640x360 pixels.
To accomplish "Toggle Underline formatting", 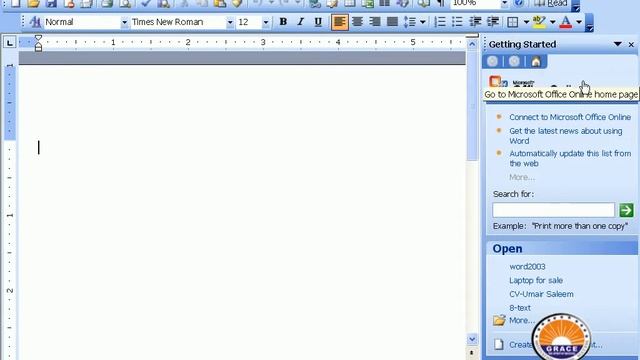I will (318, 22).
